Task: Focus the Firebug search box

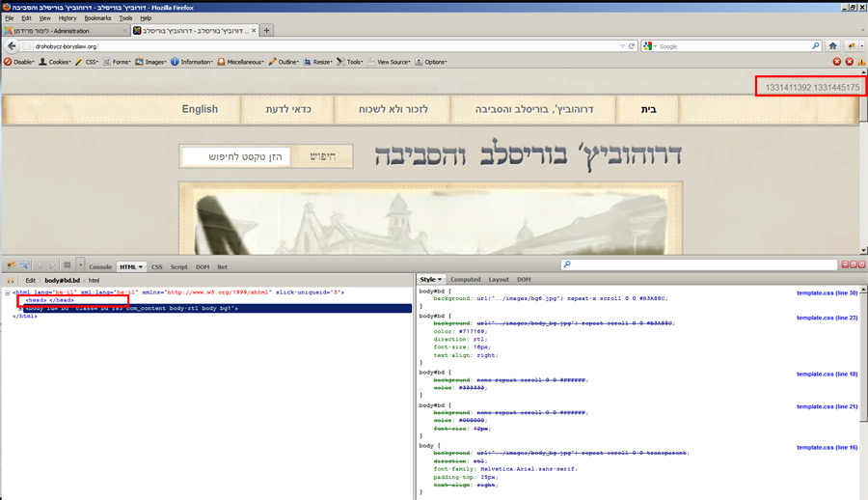Action: [698, 264]
